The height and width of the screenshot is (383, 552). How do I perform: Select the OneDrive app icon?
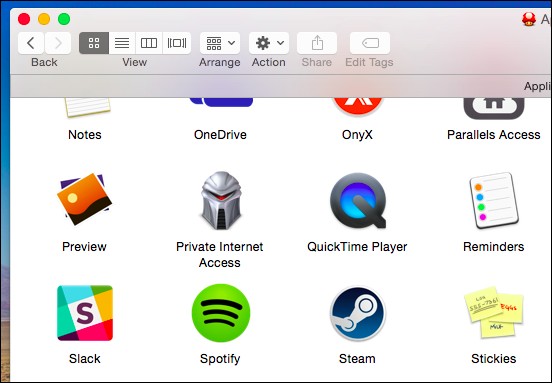point(221,102)
